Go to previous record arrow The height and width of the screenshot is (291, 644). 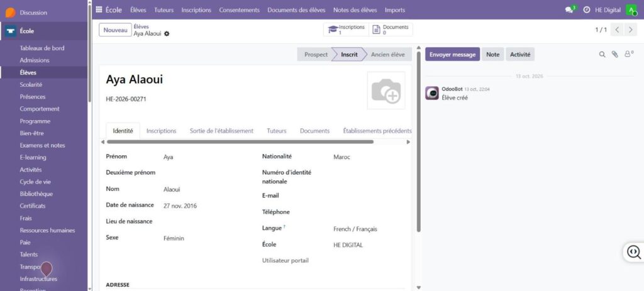[x=617, y=30]
